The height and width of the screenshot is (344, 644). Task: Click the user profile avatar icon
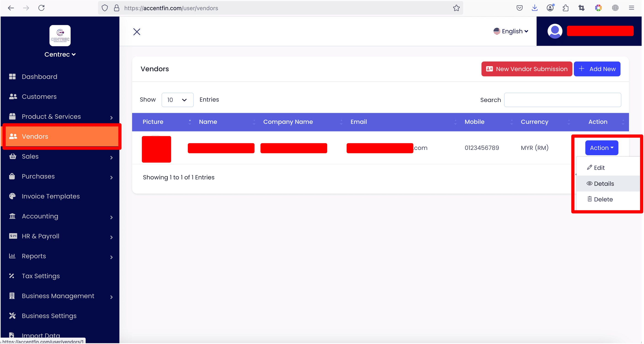point(555,31)
